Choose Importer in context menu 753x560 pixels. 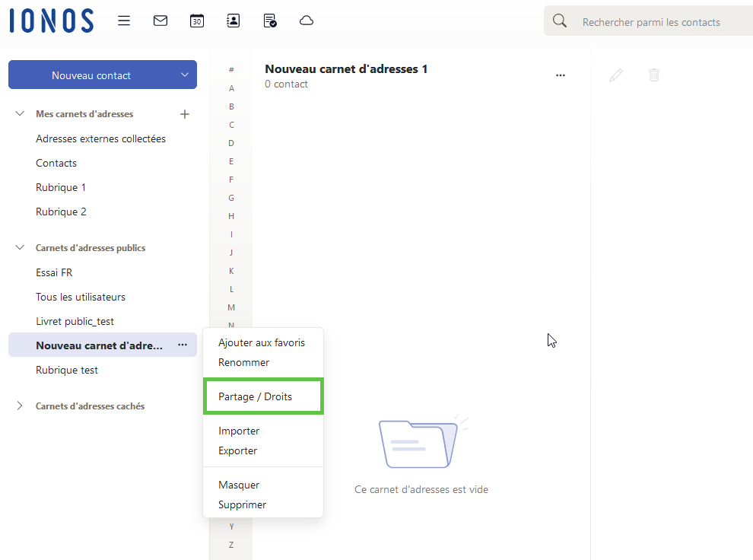click(x=239, y=431)
